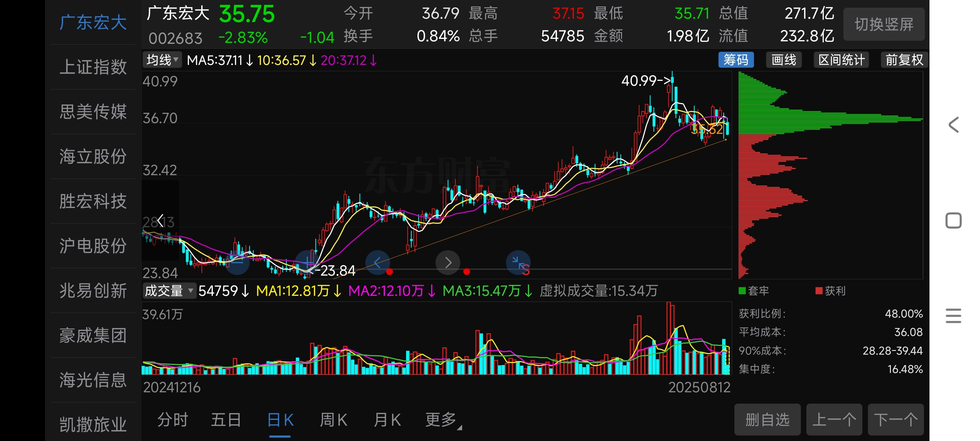Screen dimensions: 980x441
Task: Click the yellow 10:36.57 MA label
Action: coord(286,60)
